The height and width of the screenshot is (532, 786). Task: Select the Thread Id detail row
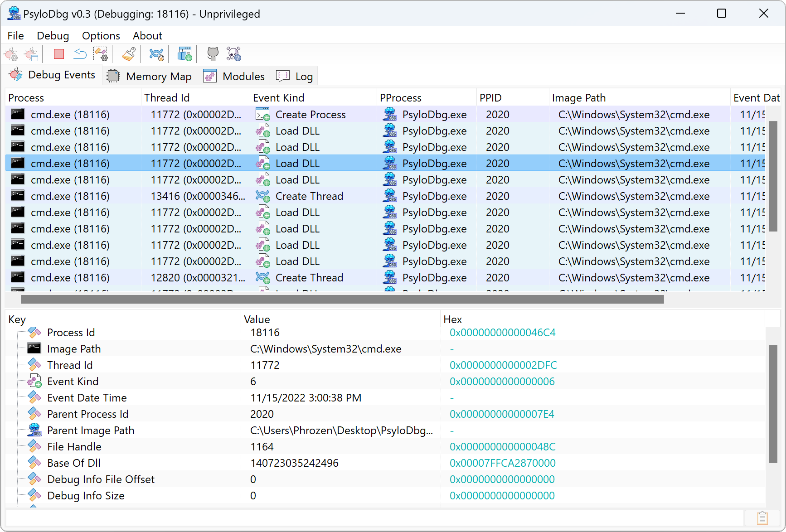(385, 365)
